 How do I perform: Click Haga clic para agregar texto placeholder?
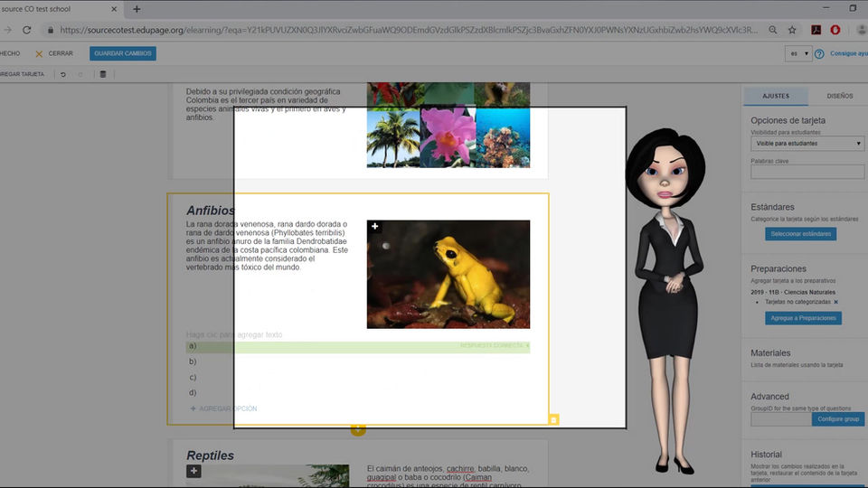click(234, 334)
